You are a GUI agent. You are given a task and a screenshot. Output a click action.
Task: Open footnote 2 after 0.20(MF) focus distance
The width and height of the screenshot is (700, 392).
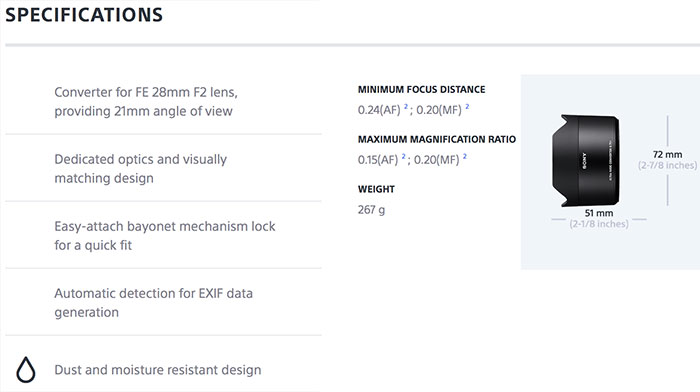[467, 106]
